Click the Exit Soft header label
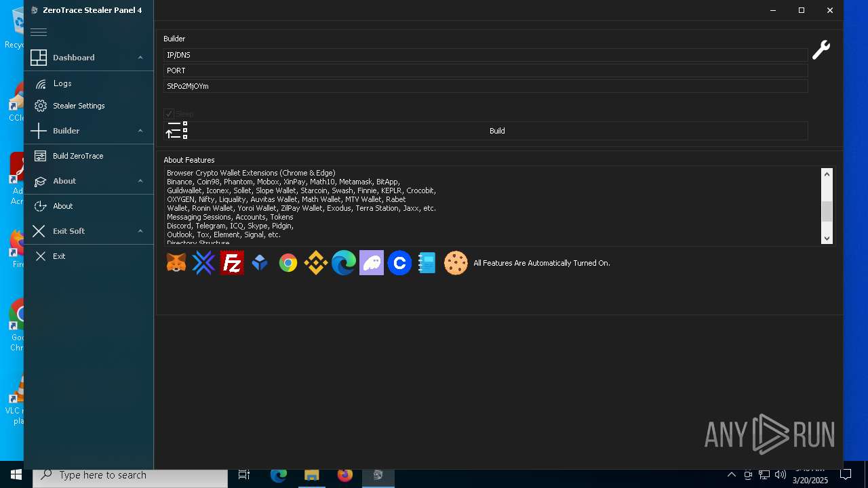868x488 pixels. [69, 231]
